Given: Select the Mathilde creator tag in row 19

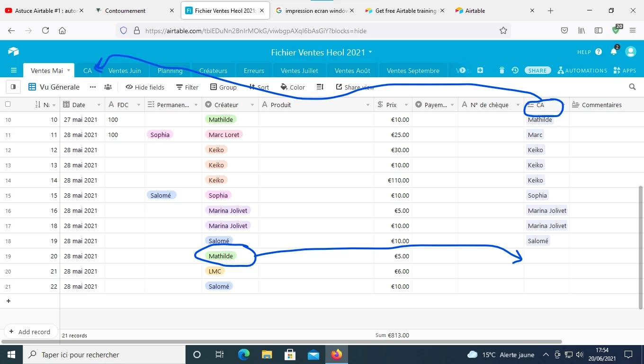Looking at the screenshot, I should (x=221, y=256).
